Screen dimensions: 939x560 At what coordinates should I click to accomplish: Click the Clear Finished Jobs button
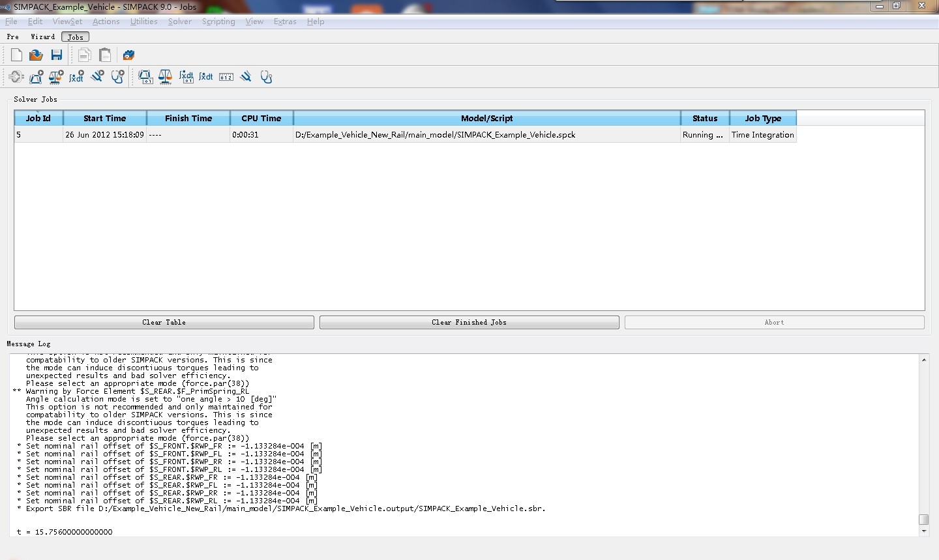pyautogui.click(x=469, y=322)
